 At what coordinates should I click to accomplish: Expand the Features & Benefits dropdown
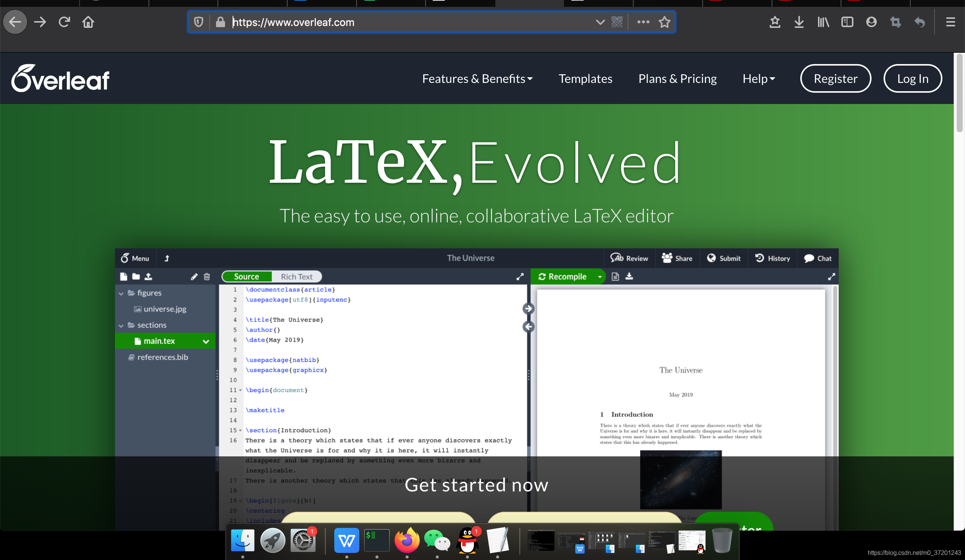[x=477, y=78]
